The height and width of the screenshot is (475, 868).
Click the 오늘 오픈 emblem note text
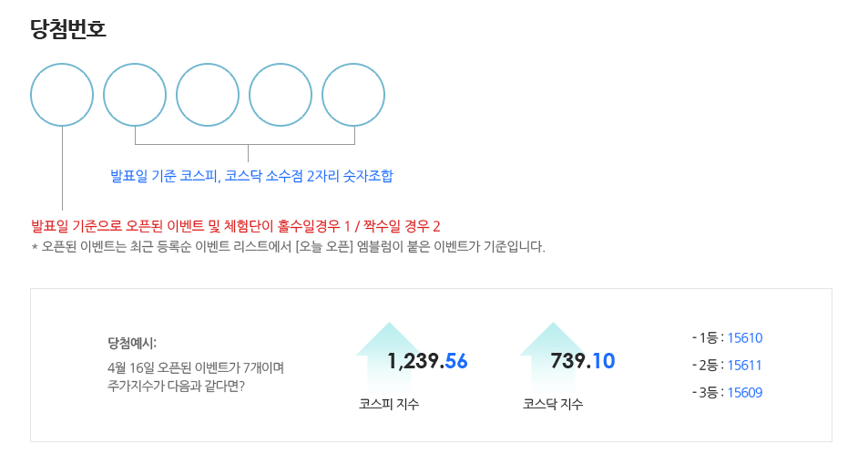[x=289, y=247]
